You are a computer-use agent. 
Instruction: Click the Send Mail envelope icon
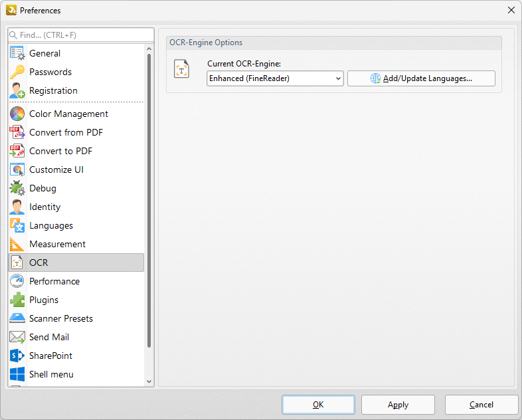click(x=17, y=337)
